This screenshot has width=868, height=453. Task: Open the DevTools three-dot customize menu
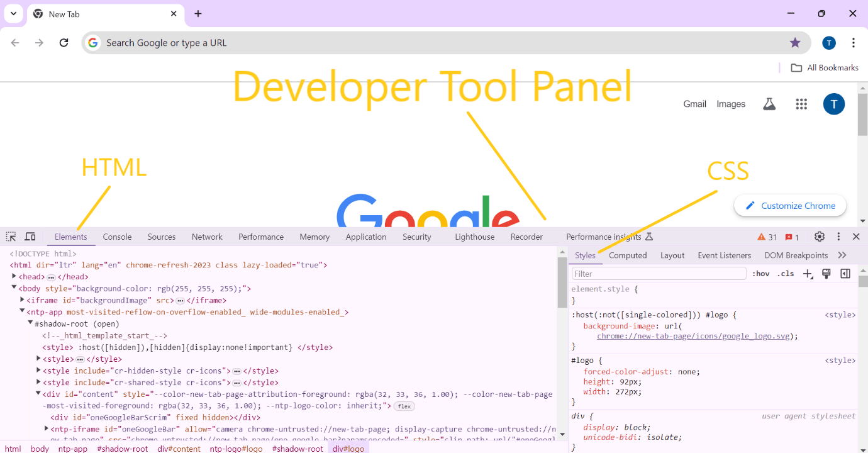point(838,237)
